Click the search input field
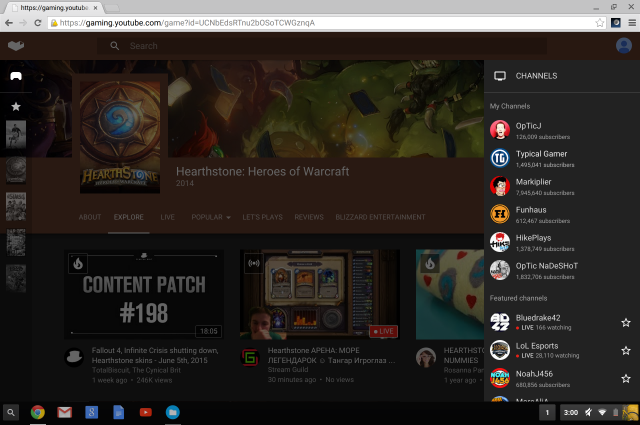The image size is (640, 425). [300, 46]
